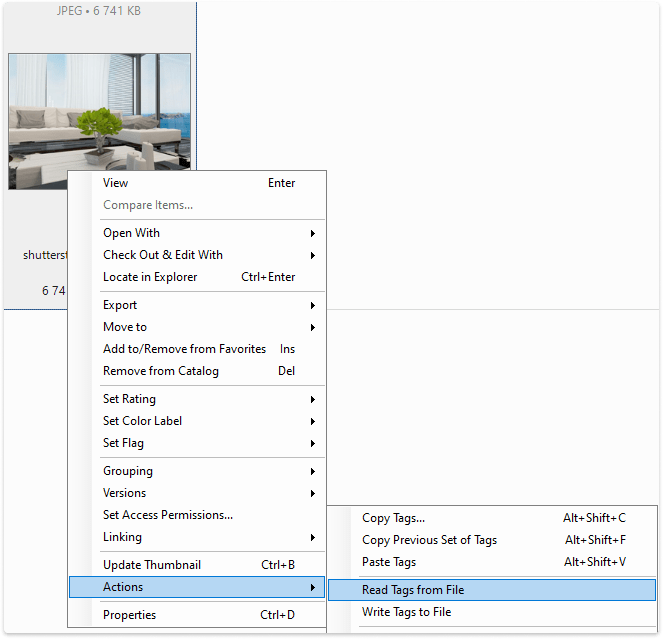663x639 pixels.
Task: Choose Write Tags to File
Action: coord(406,612)
